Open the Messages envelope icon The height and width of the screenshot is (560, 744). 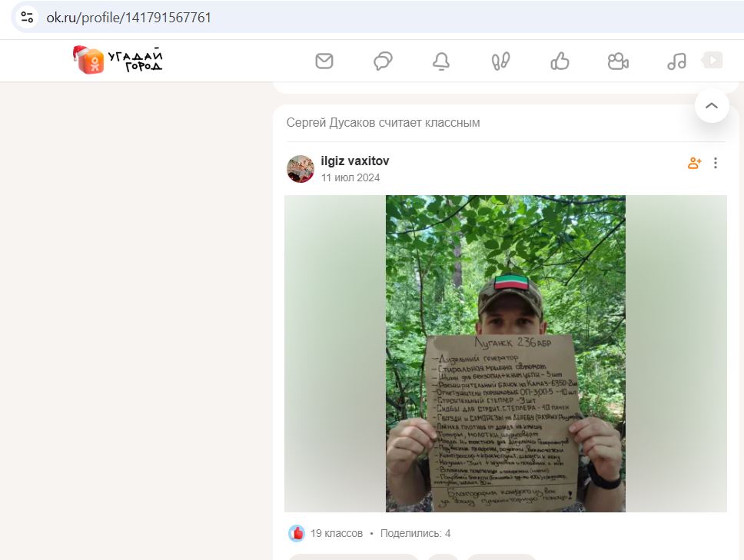pos(324,61)
